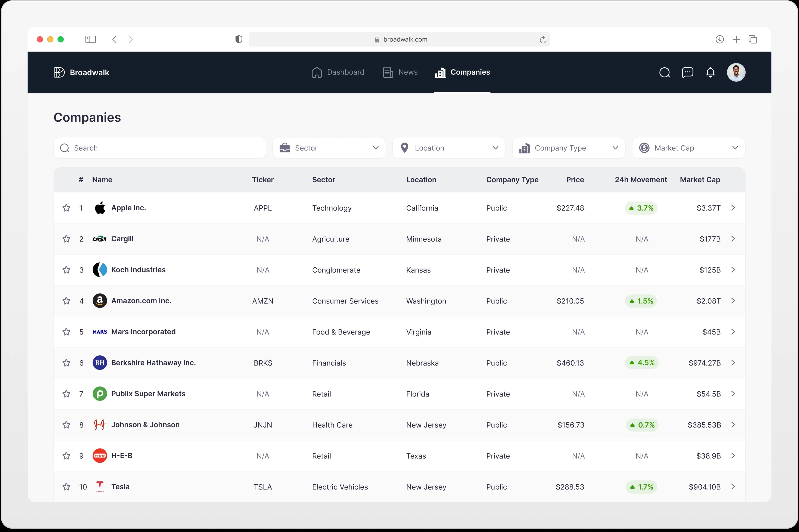Open the Mars Incorporated company name
Viewport: 799px width, 532px height.
pos(143,332)
